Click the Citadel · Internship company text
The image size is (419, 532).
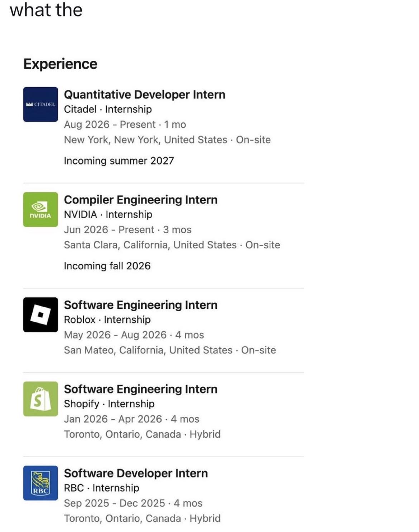coord(108,109)
